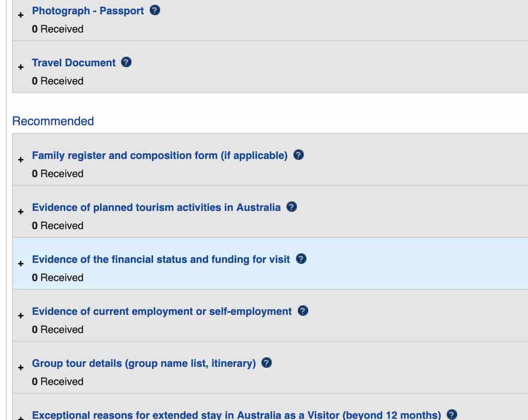The height and width of the screenshot is (420, 528).
Task: Expand Group tour details plus sign
Action: tap(21, 367)
